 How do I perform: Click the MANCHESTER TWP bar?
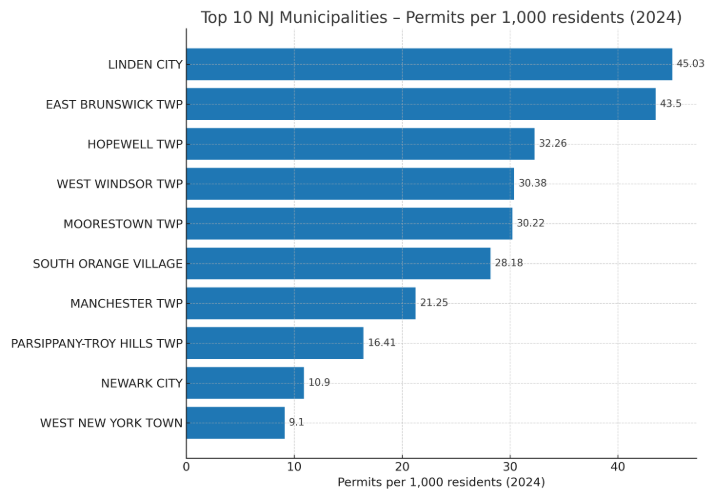tap(301, 303)
